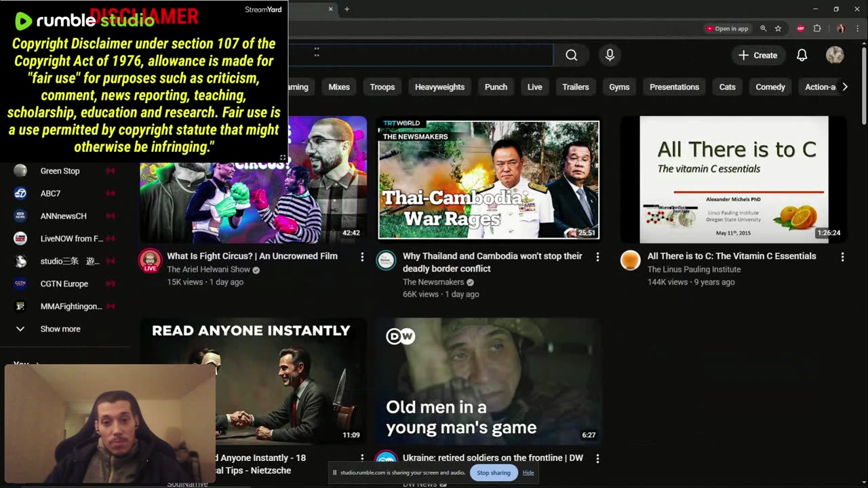Screen dimensions: 868x488
Task: Click the LiveNOW from FOX channel logo
Action: pyautogui.click(x=20, y=239)
